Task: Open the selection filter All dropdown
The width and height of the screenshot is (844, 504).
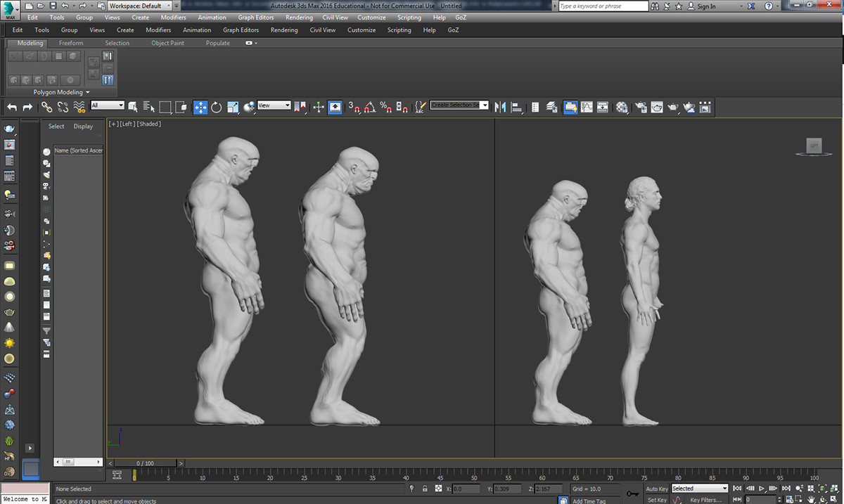Action: (108, 105)
